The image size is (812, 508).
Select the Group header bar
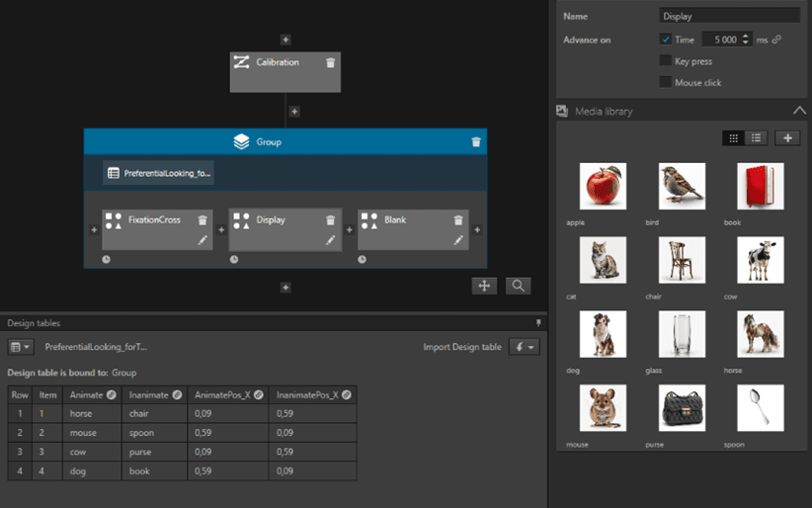coord(285,141)
